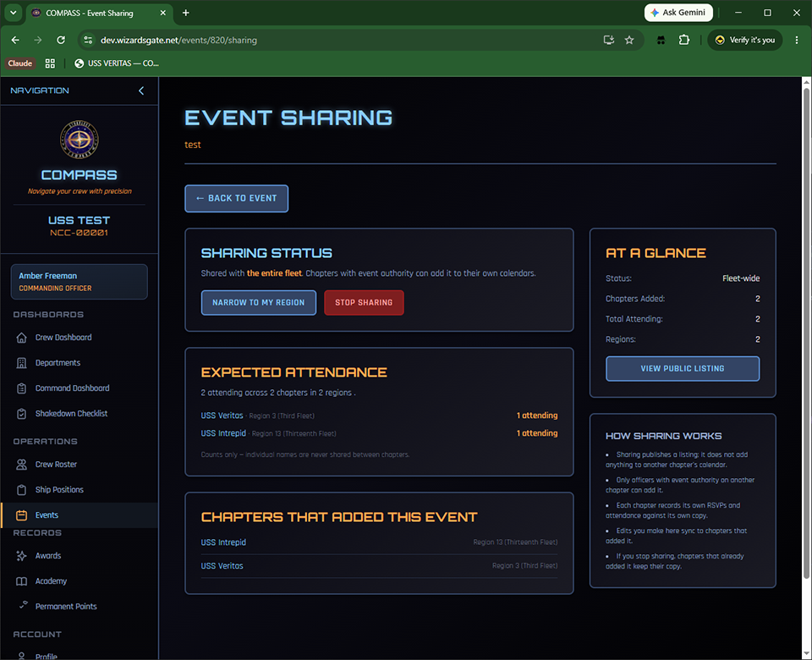Image resolution: width=812 pixels, height=660 pixels.
Task: Click the Awards sparkle icon
Action: pyautogui.click(x=21, y=556)
